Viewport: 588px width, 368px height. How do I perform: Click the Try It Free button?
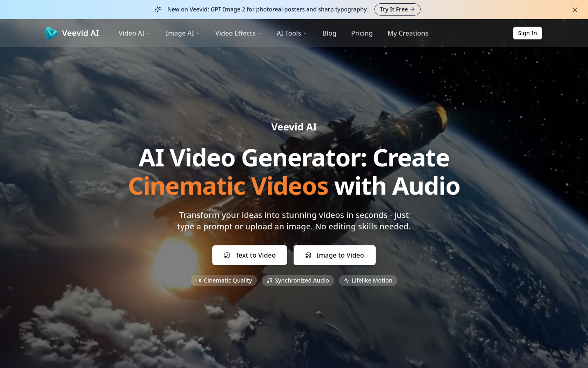pos(397,9)
